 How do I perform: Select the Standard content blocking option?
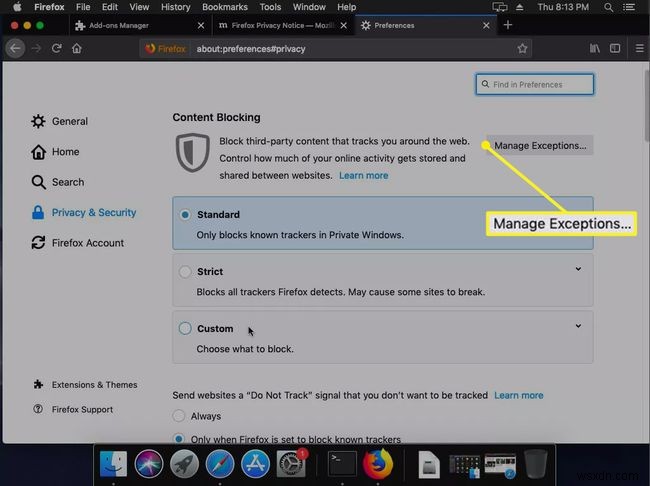pyautogui.click(x=185, y=214)
